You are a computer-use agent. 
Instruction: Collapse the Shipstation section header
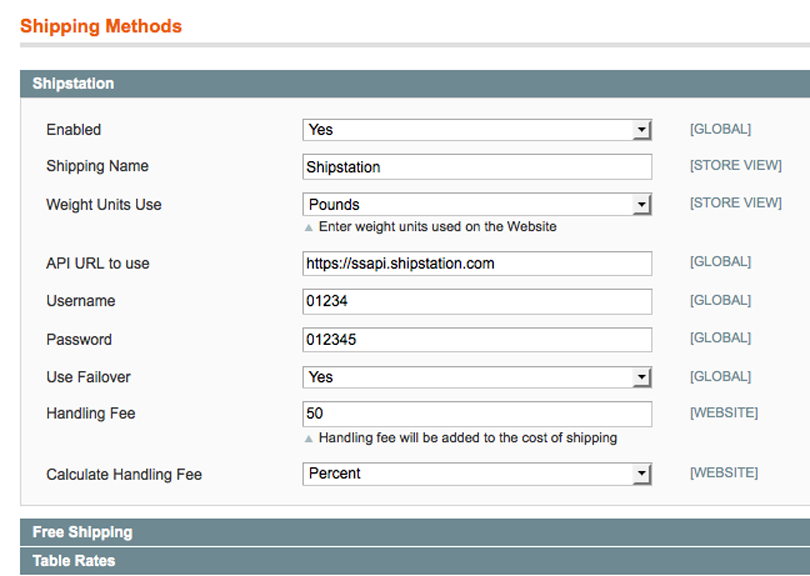pos(73,84)
